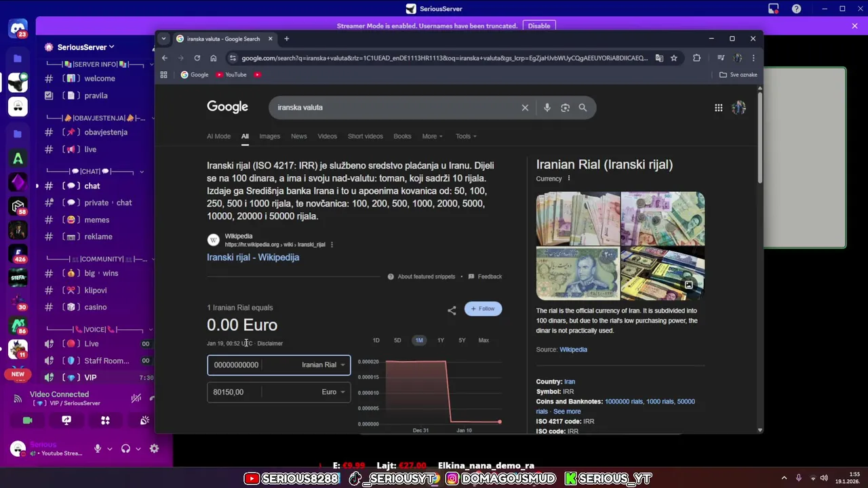Screen dimensions: 868x488
Task: Switch to AI Mode tab
Action: pos(218,136)
